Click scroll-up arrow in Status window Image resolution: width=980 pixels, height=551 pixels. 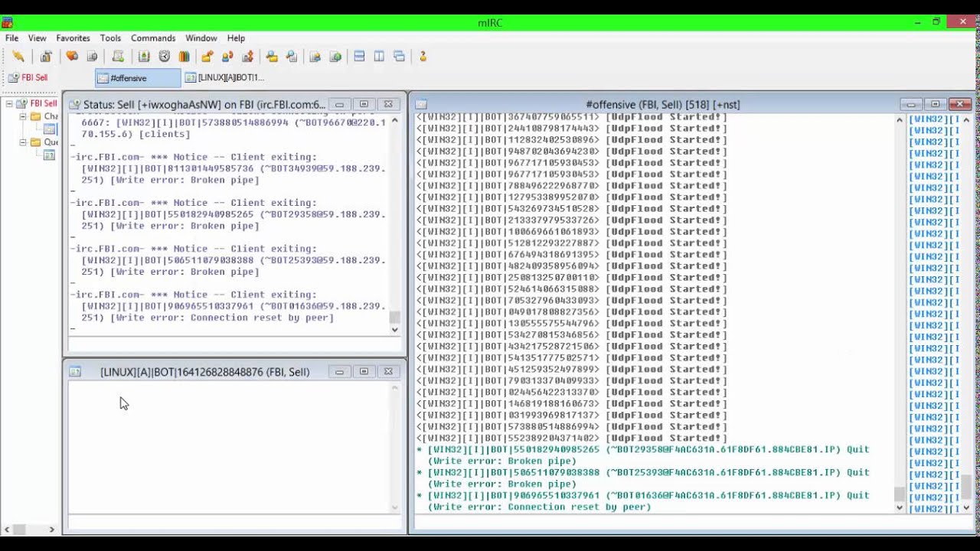tap(395, 120)
